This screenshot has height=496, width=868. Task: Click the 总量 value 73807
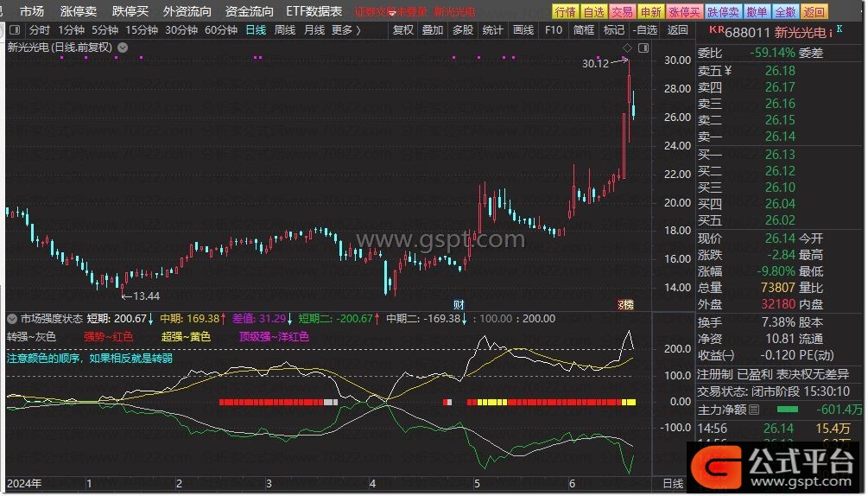point(778,288)
